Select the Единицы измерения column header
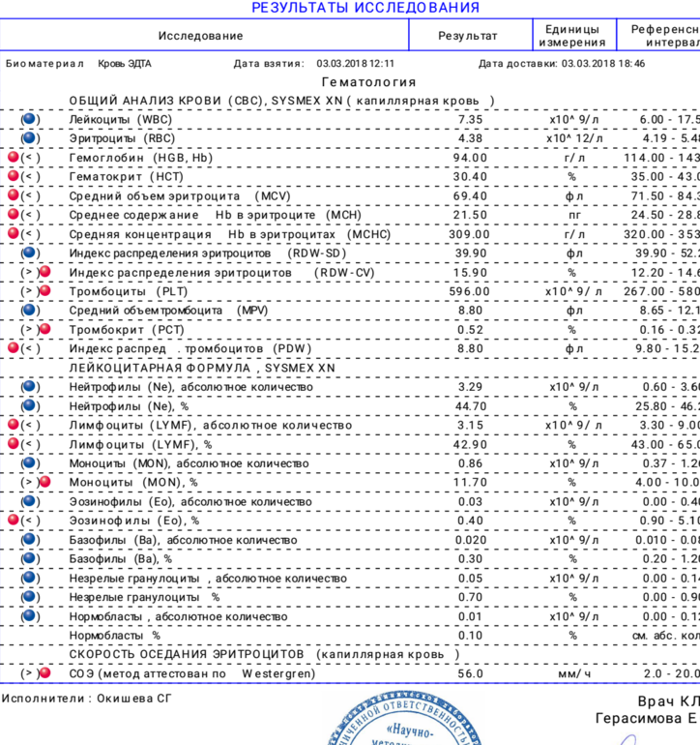700x745 pixels. click(x=571, y=36)
